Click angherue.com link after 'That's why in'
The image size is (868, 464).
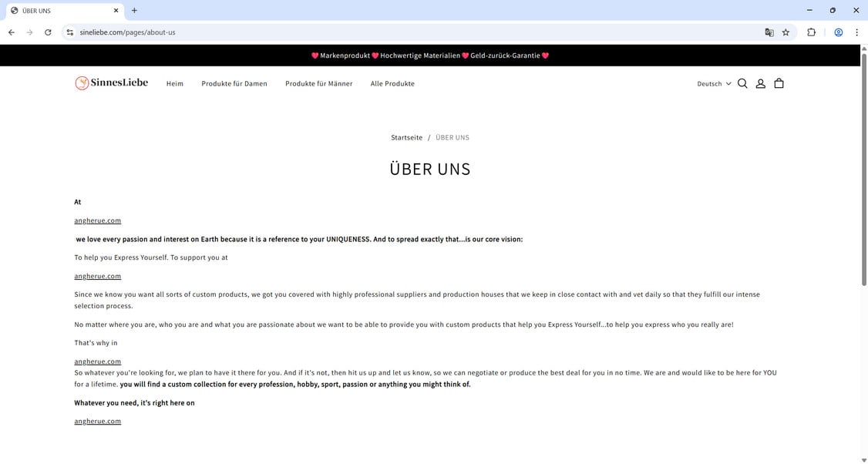[x=97, y=361]
